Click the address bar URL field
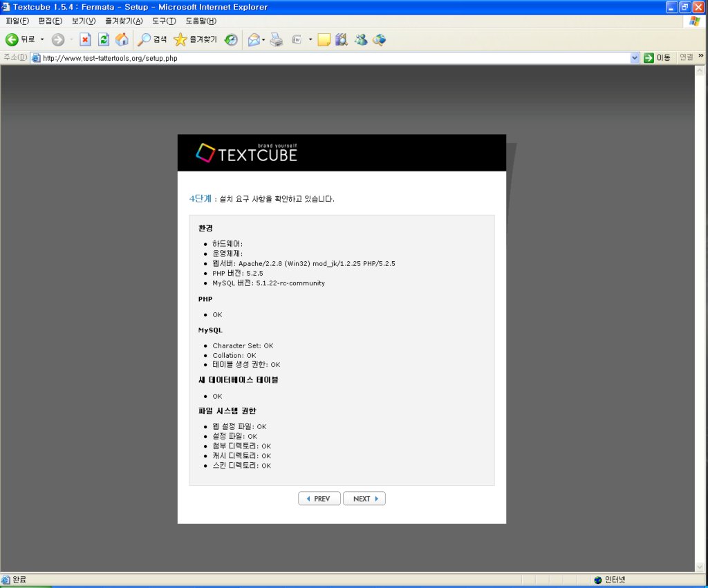This screenshot has height=588, width=708. coord(335,58)
